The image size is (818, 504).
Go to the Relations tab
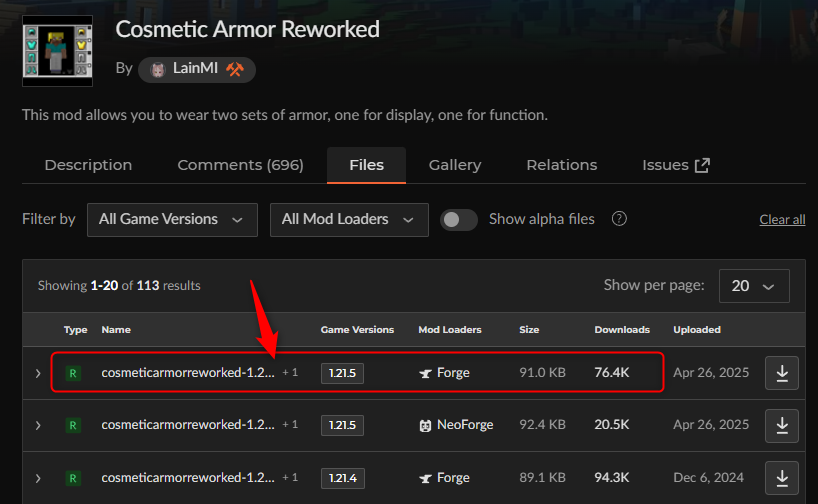[x=561, y=165]
